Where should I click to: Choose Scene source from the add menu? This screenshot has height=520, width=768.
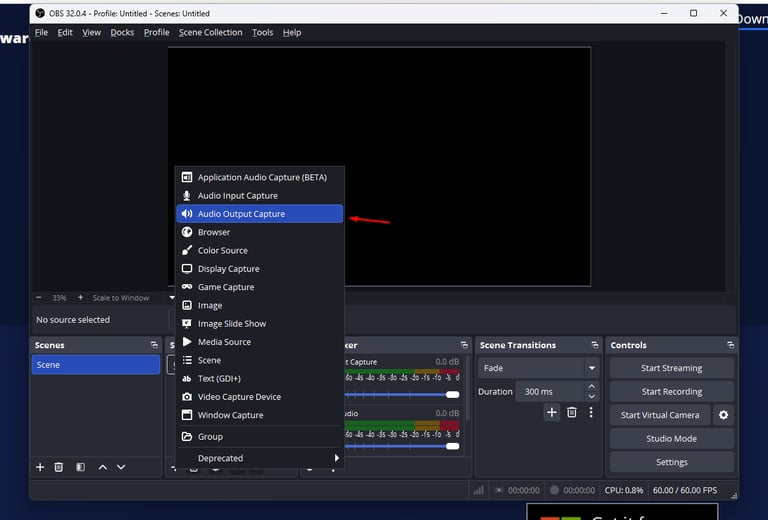click(260, 360)
